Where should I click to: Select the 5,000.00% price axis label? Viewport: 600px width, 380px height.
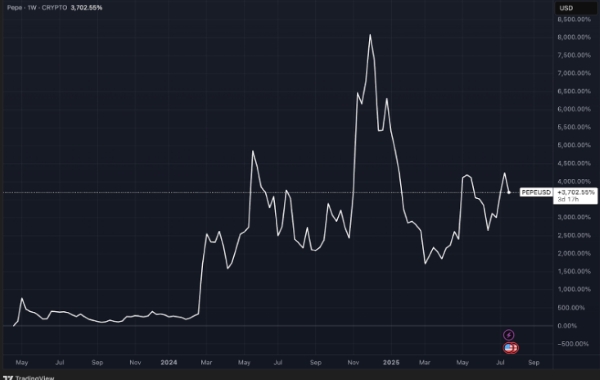click(574, 145)
